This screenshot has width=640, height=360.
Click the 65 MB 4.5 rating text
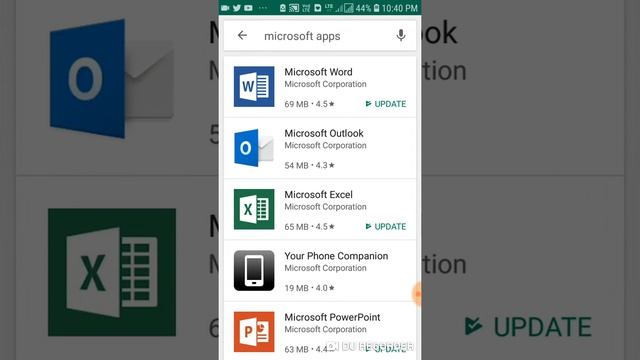309,227
